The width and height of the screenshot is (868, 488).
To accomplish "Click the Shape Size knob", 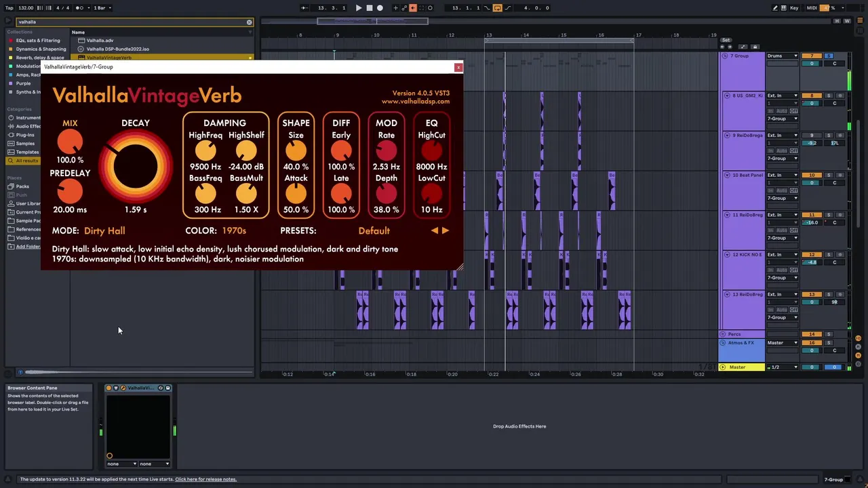I will (x=296, y=151).
